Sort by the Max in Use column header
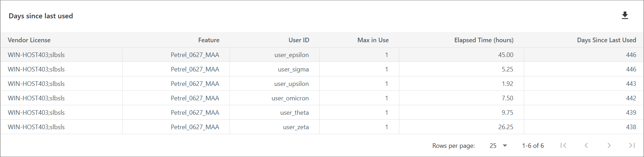 click(x=373, y=40)
